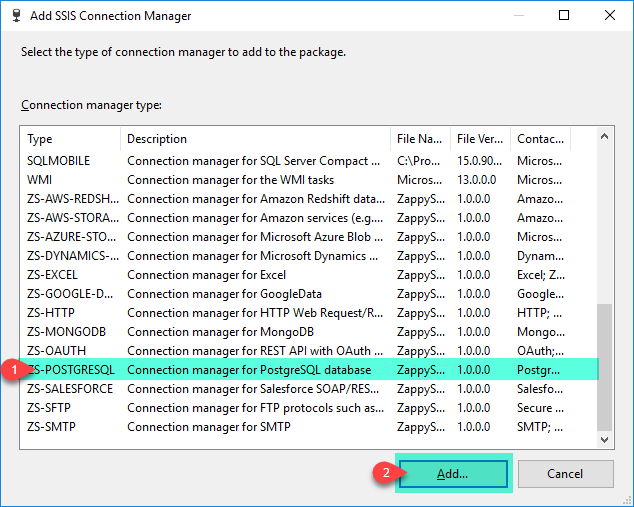The width and height of the screenshot is (634, 507).
Task: Click 'Connection manager for MongoDB' description
Action: (x=220, y=332)
